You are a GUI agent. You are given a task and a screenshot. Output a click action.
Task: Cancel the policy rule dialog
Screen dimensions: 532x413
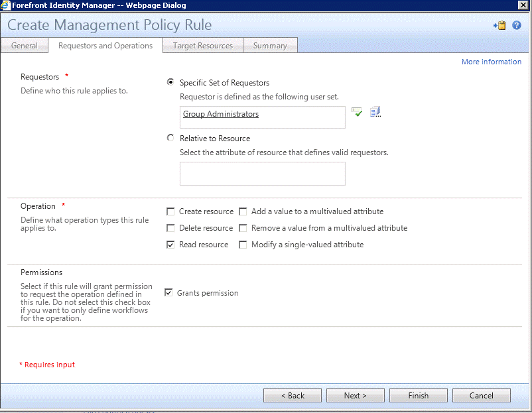pos(482,395)
